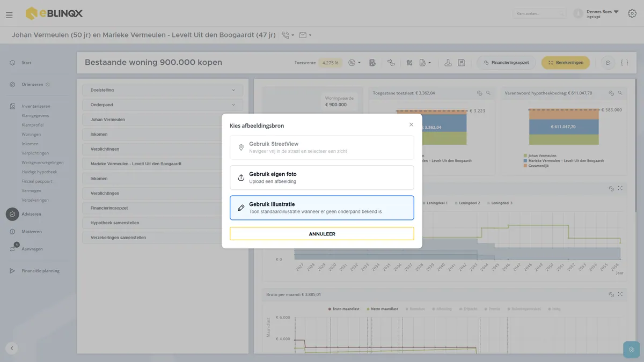Click the download icon in toolbar
The image size is (644, 362).
tap(448, 63)
